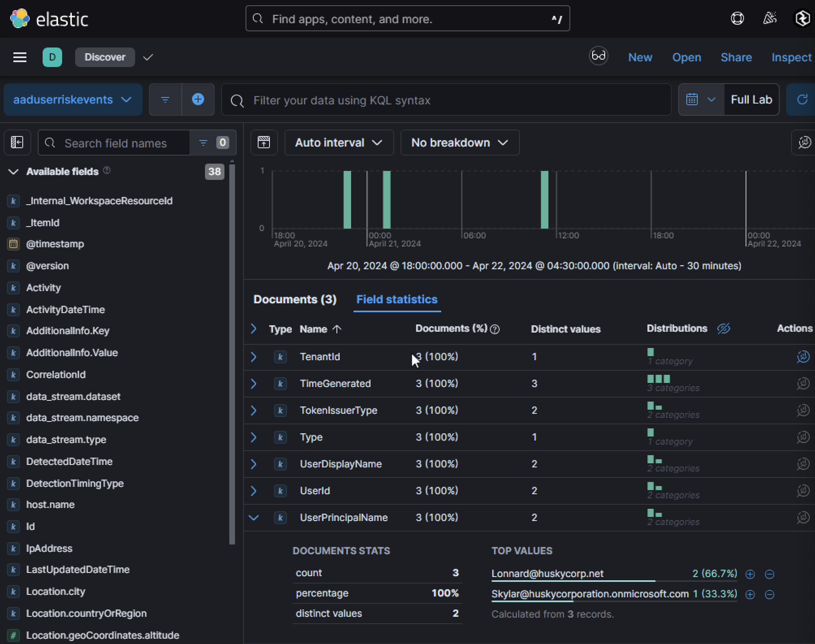Filter out the Skylar@huskycorporation.onmicrosoft.com value

coord(769,594)
